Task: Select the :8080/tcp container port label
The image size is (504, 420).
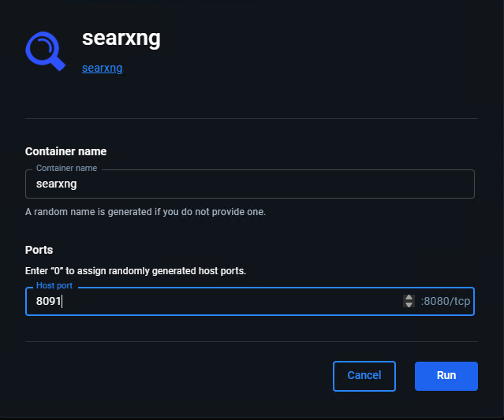Action: pyautogui.click(x=445, y=301)
